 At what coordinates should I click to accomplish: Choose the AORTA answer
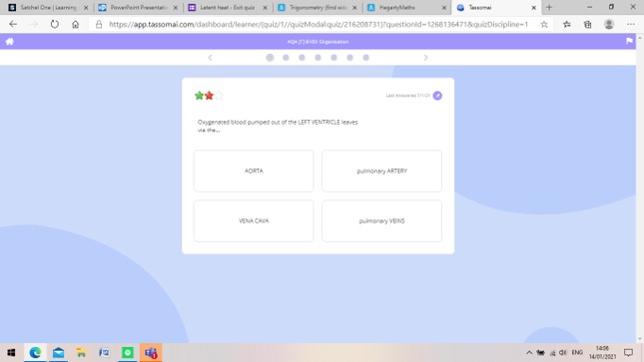click(x=254, y=171)
